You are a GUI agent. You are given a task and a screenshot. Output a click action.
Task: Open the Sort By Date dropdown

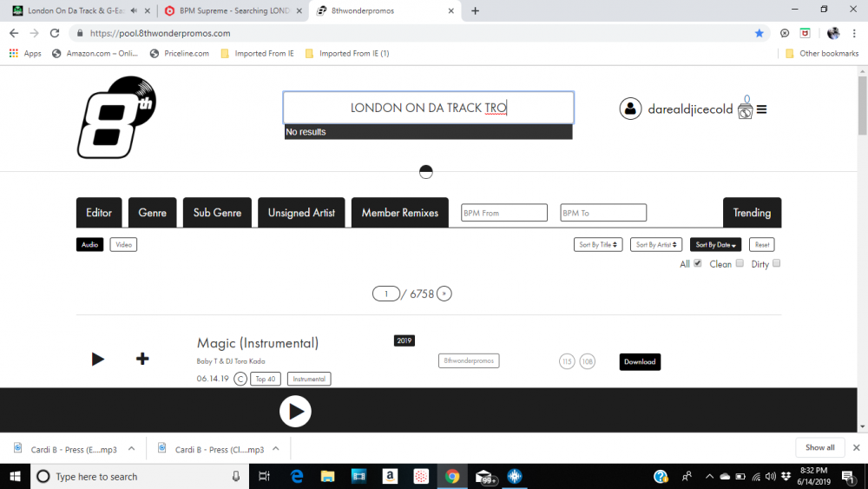(716, 245)
